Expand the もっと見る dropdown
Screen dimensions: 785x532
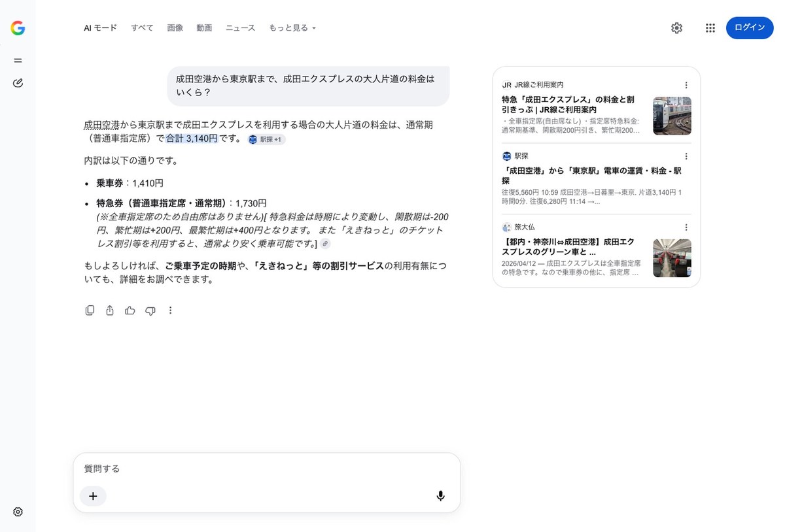point(292,28)
